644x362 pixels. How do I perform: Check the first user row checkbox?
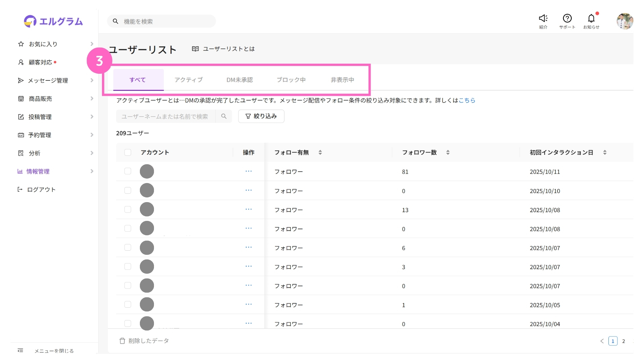pyautogui.click(x=128, y=171)
